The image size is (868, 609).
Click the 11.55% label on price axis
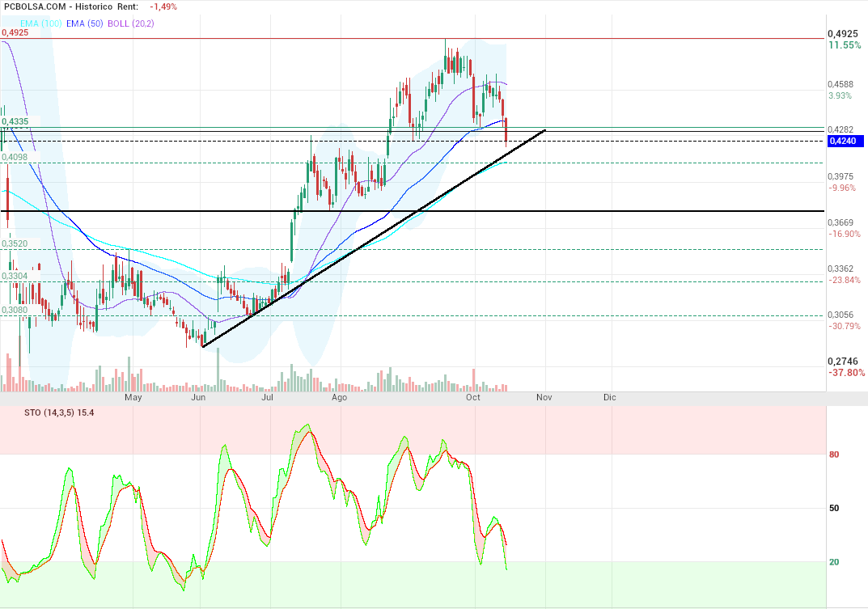point(844,45)
